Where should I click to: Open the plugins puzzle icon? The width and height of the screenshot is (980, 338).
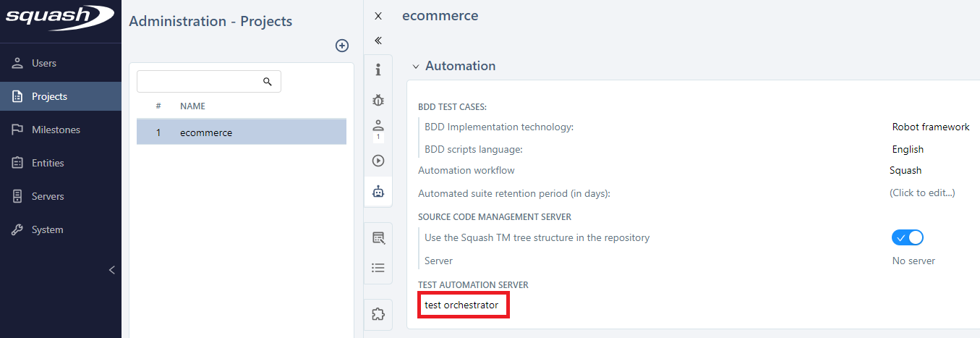point(378,314)
